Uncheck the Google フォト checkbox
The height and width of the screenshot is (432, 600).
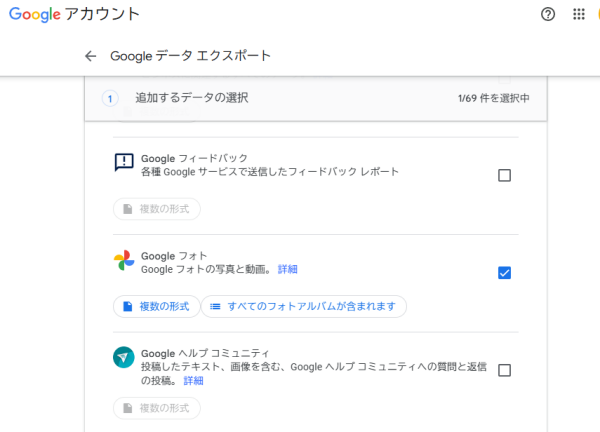[x=504, y=273]
